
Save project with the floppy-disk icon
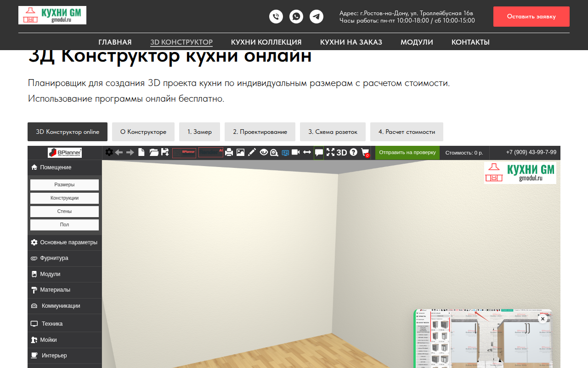tap(165, 152)
